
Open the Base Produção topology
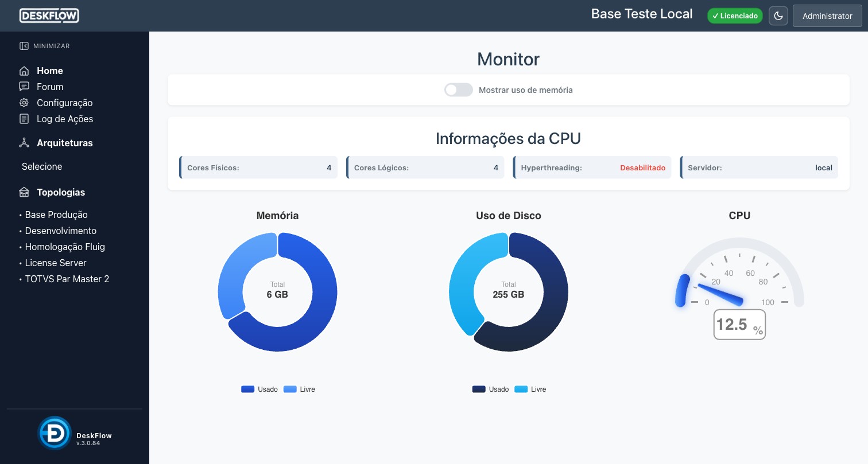point(56,215)
